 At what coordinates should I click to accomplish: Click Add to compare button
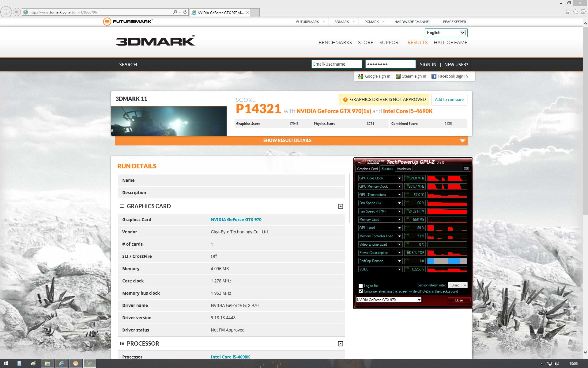point(449,100)
